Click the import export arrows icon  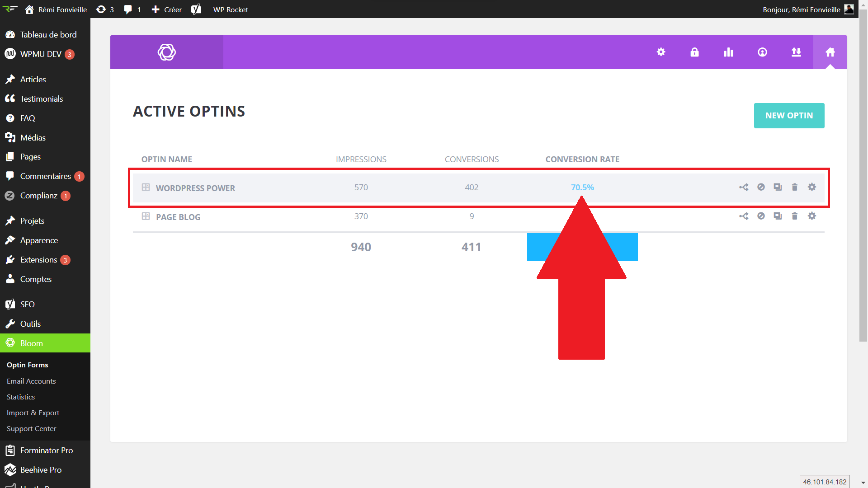pos(796,52)
